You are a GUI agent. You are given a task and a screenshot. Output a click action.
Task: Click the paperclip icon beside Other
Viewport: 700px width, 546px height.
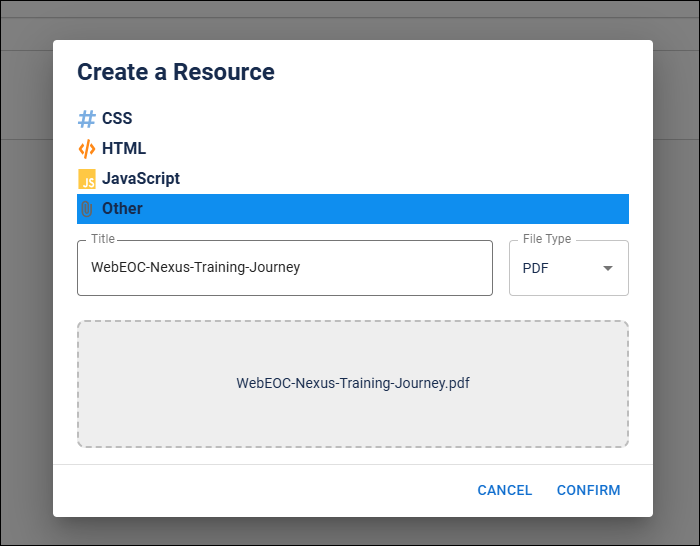click(x=87, y=208)
